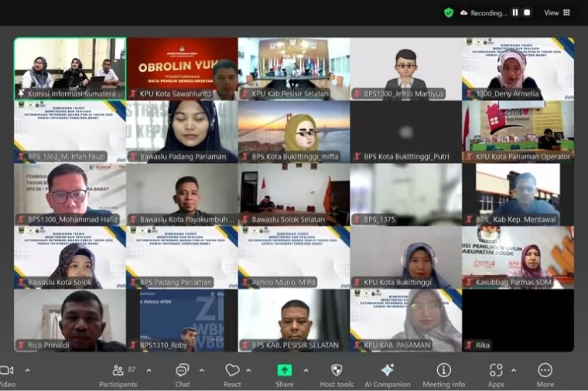Select BPS1300_Jefrio Martiyus avatar tile
The height and width of the screenshot is (391, 588).
tap(405, 69)
